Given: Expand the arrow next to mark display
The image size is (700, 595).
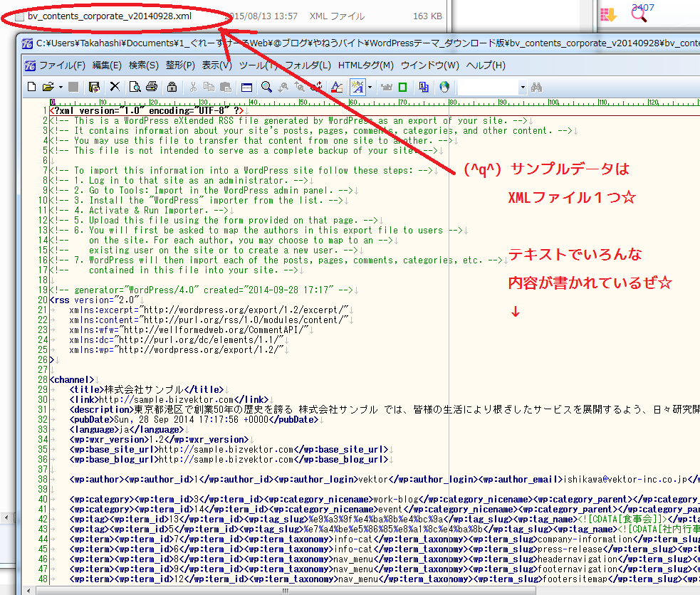Looking at the screenshot, I should [x=370, y=87].
